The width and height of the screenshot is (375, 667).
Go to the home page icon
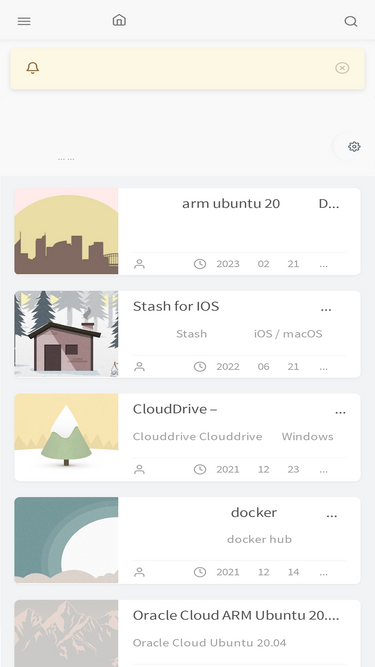119,20
